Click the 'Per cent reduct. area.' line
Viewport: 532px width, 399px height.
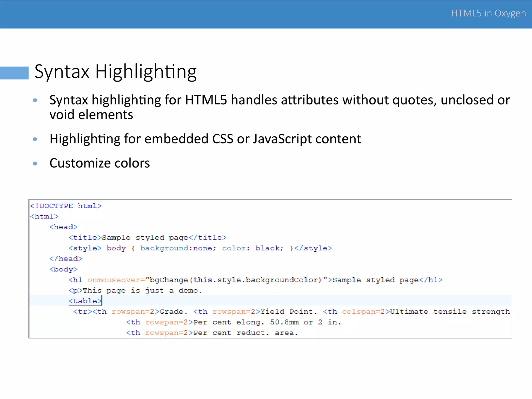click(212, 333)
